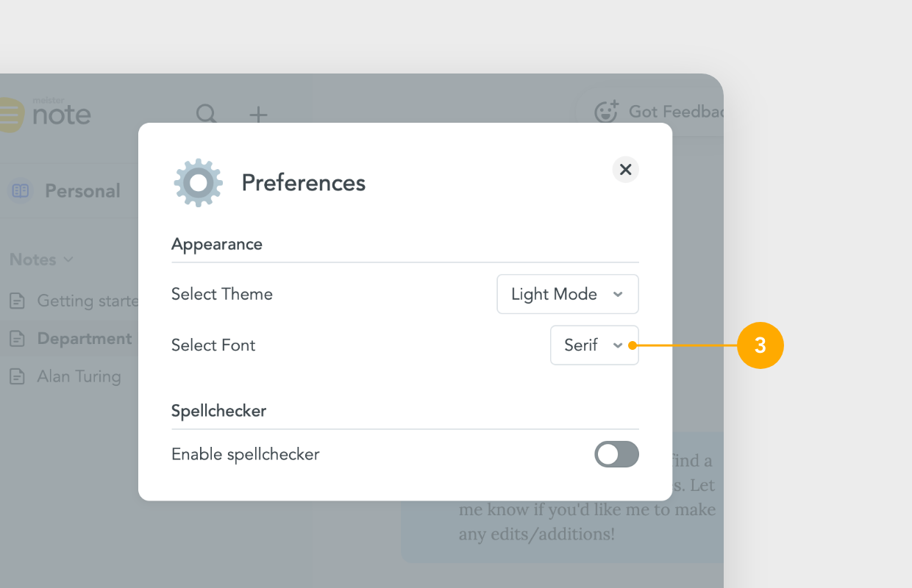912x588 pixels.
Task: Open the hamburger menu beside note logo
Action: (x=10, y=115)
